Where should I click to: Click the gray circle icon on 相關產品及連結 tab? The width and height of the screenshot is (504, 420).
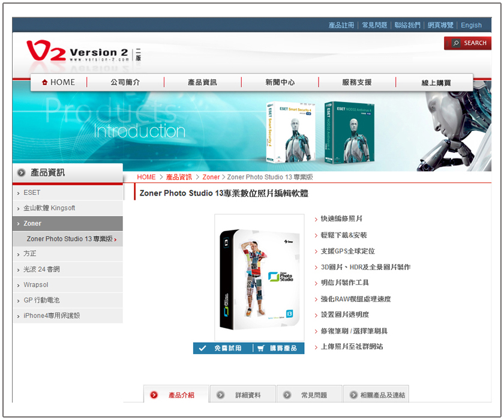(x=353, y=395)
